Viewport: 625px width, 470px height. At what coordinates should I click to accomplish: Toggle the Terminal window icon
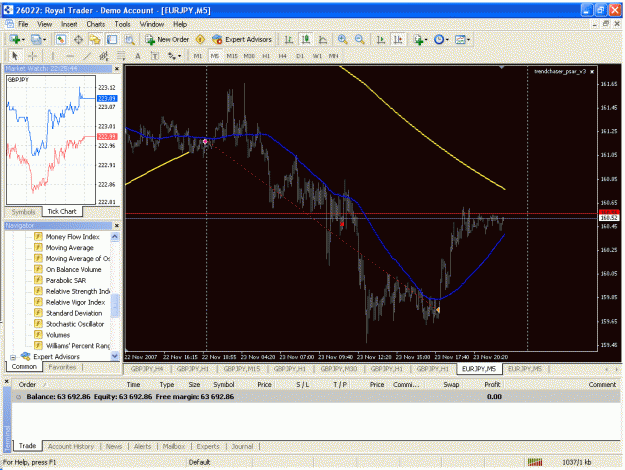pos(112,39)
